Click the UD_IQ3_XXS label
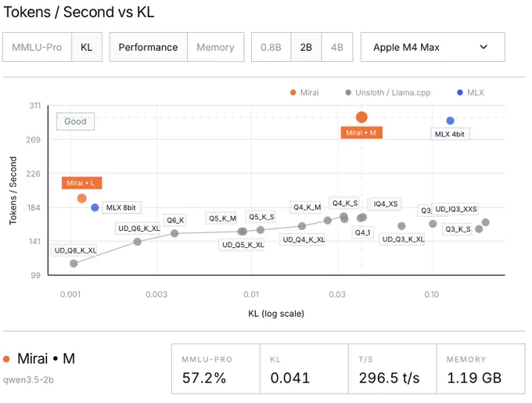Image resolution: width=532 pixels, height=403 pixels. 455,209
